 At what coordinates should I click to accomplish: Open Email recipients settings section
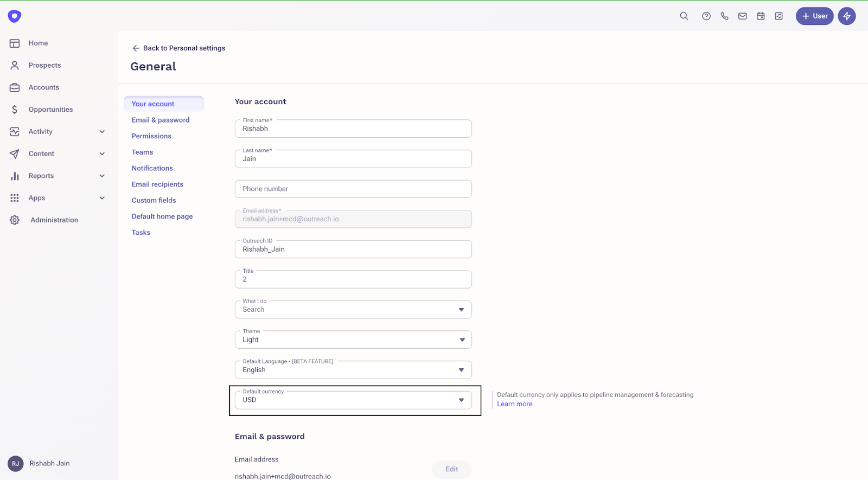tap(157, 184)
